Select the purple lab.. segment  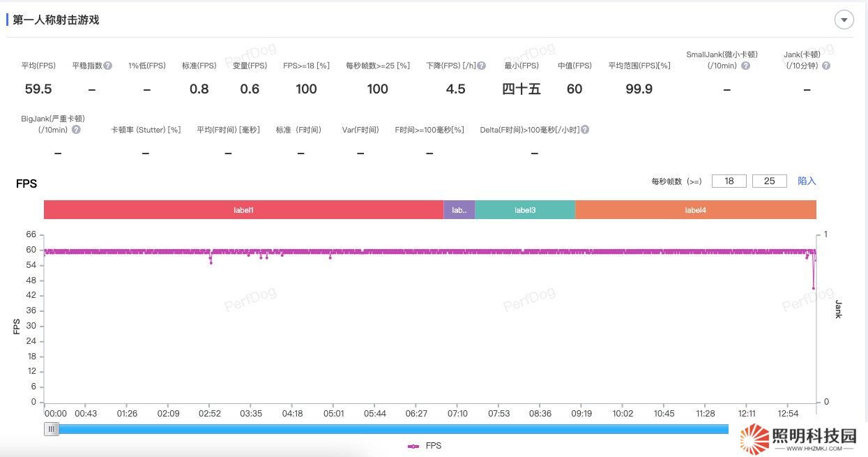coord(459,210)
